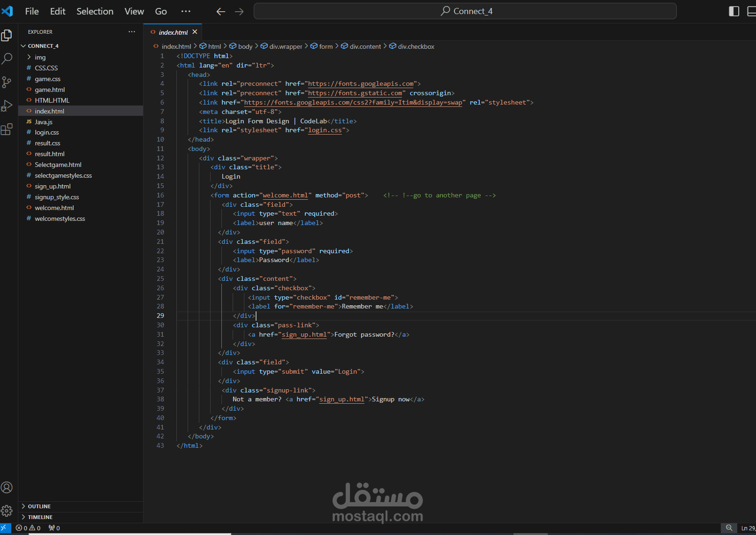Click the div.checkbox breadcrumb segment
The width and height of the screenshot is (756, 535).
pos(412,46)
